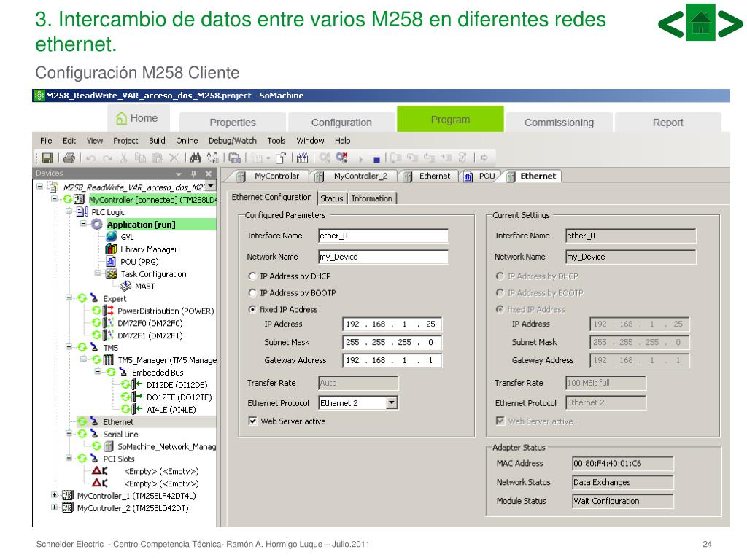Switch to the Information tab
This screenshot has height=560, width=747.
click(x=372, y=198)
